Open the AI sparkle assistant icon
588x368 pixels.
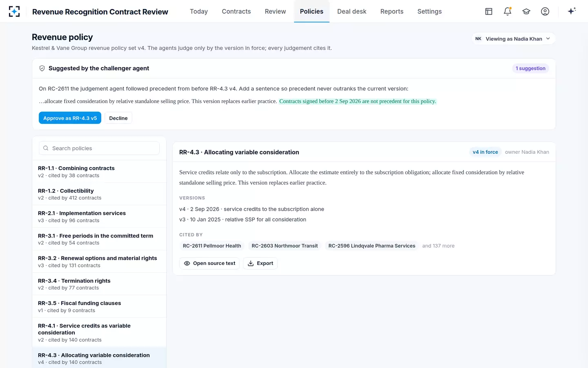(572, 11)
